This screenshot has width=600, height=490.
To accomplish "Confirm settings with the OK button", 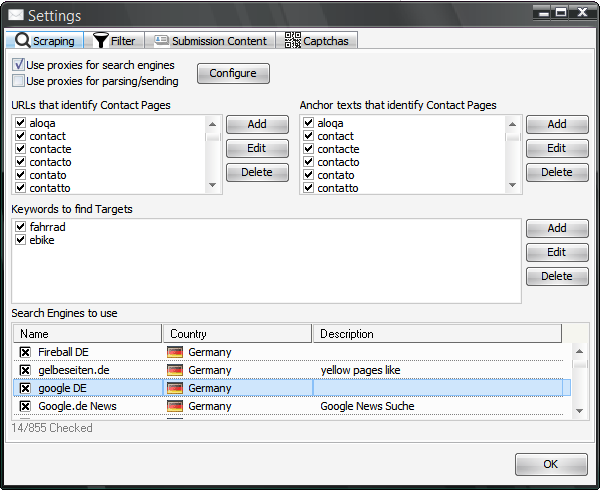I will [550, 464].
